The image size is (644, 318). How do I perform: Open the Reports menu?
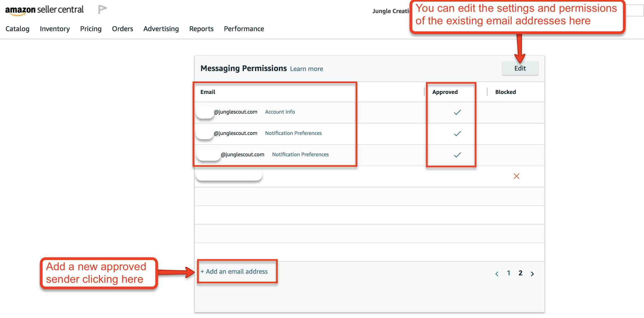tap(201, 29)
